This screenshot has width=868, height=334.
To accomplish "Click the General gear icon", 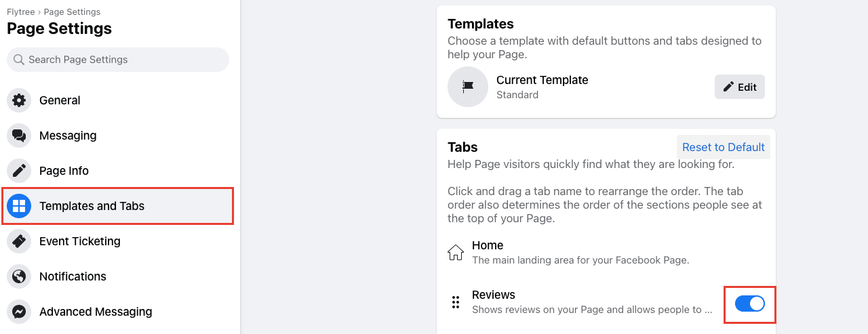I will coord(19,100).
